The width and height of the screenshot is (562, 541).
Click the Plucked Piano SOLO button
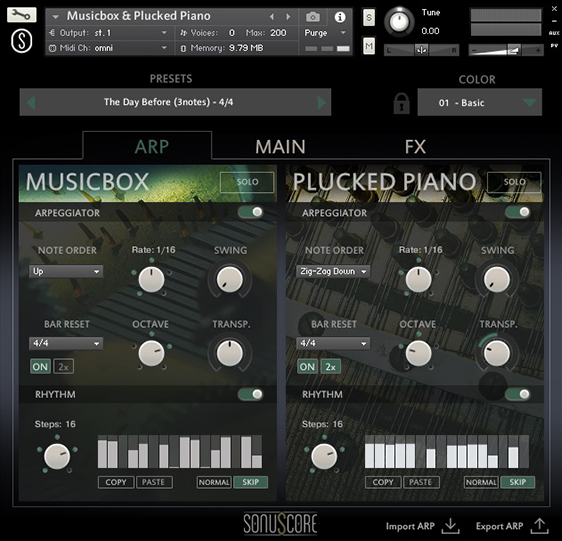514,182
